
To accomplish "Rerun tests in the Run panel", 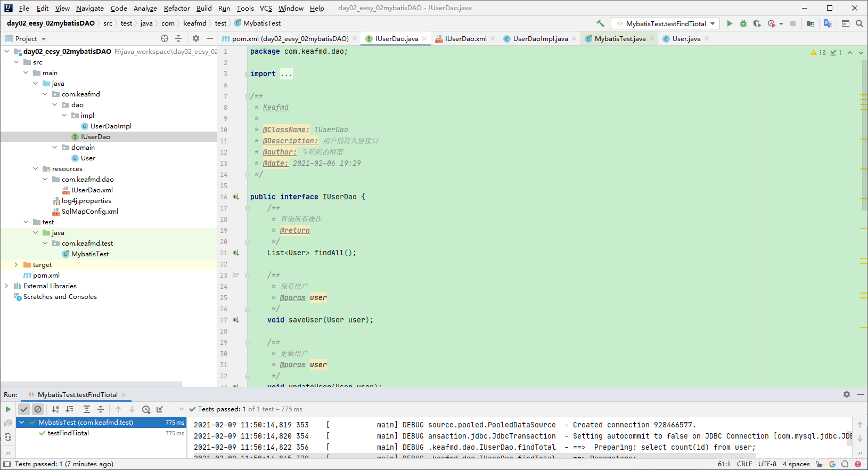I will pos(8,409).
